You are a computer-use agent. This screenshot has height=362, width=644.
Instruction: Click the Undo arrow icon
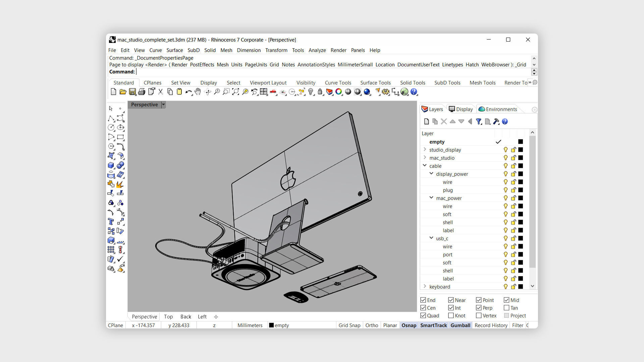tap(189, 92)
